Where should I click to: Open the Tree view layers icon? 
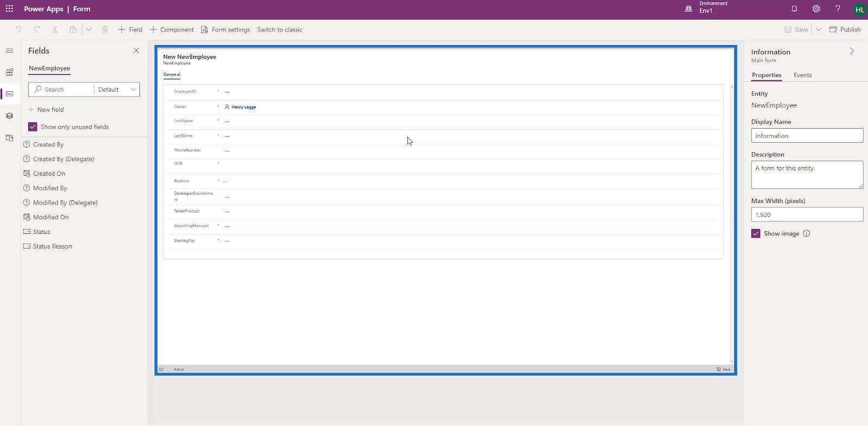pos(9,116)
